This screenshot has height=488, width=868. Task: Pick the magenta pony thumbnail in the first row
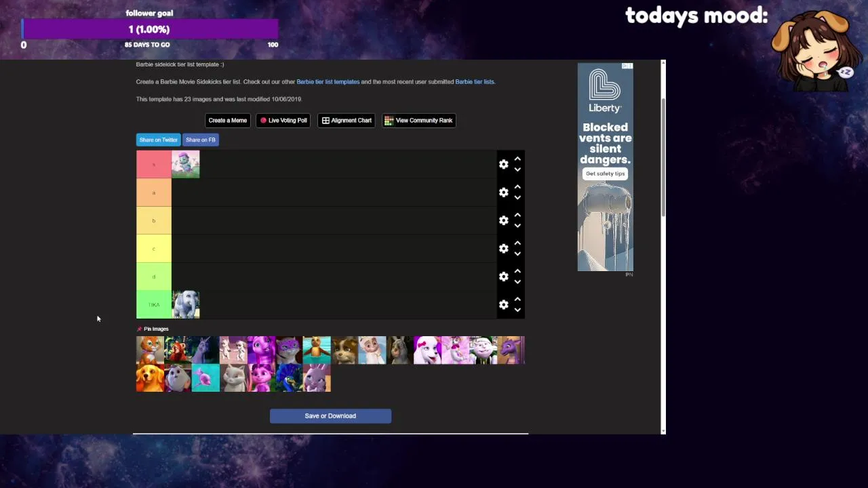[x=261, y=350]
